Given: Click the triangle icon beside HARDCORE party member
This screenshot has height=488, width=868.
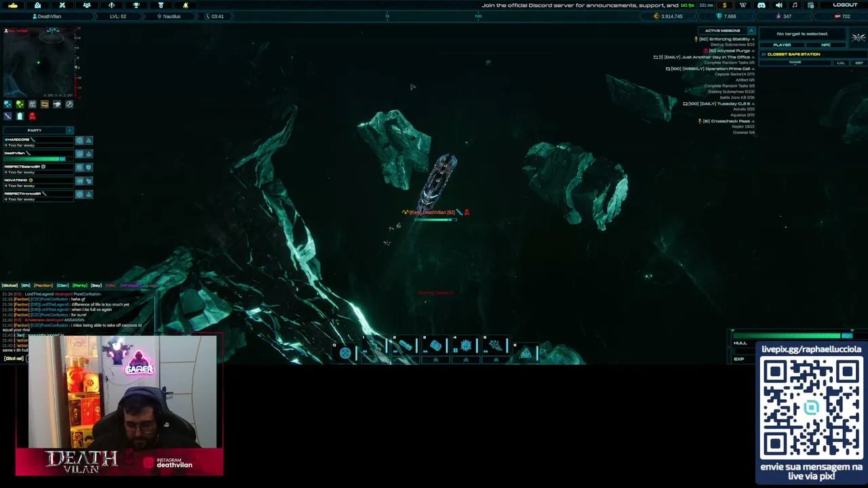Looking at the screenshot, I should [89, 140].
